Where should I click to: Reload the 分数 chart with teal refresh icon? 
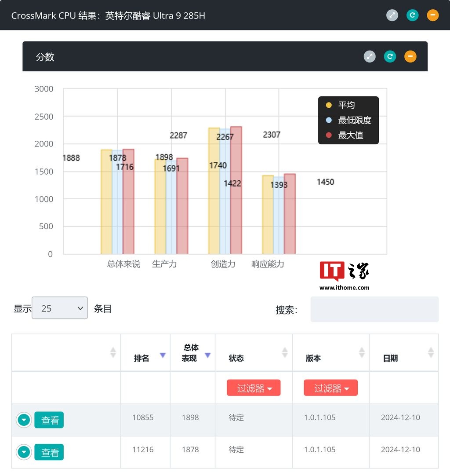pyautogui.click(x=390, y=56)
